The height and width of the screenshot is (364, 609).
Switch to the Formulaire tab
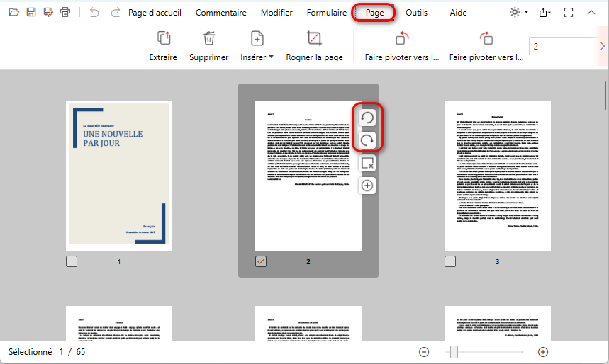pyautogui.click(x=327, y=13)
